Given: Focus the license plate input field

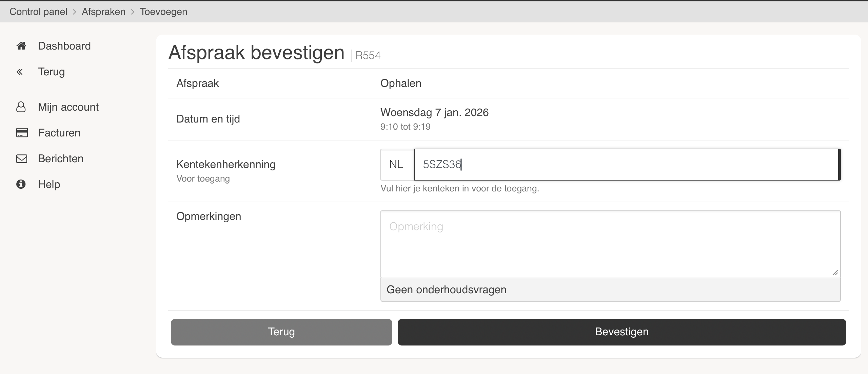Looking at the screenshot, I should click(627, 165).
